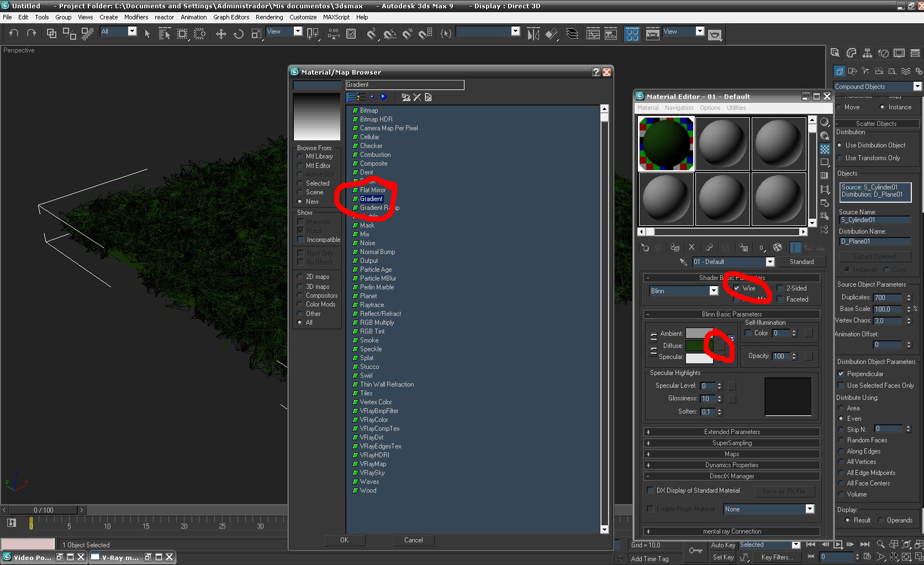
Task: Switch to the Motion command panel
Action: (884, 53)
